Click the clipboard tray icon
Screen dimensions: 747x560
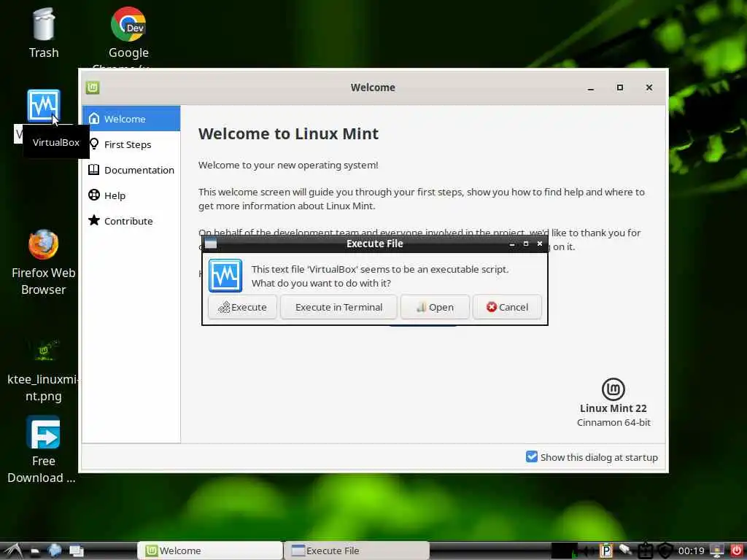pos(645,551)
